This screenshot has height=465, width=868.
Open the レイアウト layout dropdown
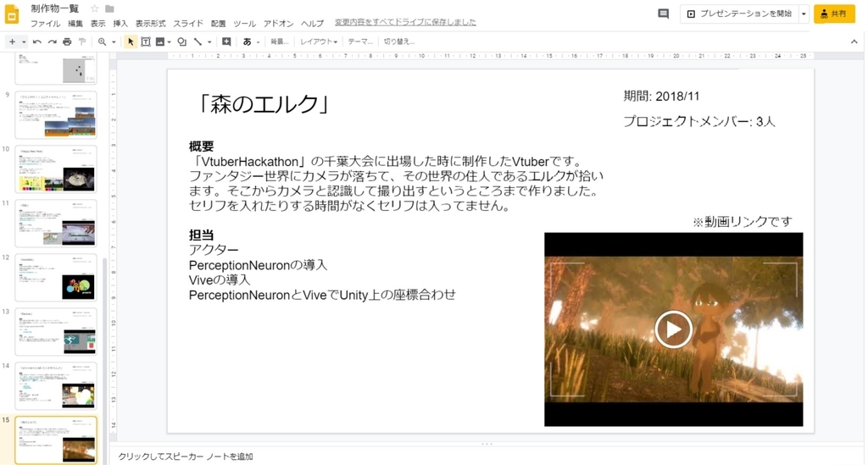pos(319,42)
